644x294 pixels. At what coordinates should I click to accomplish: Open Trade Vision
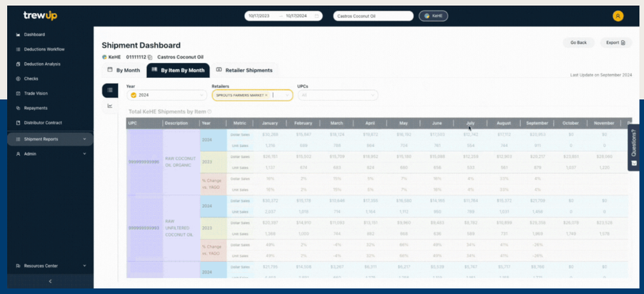coord(35,93)
